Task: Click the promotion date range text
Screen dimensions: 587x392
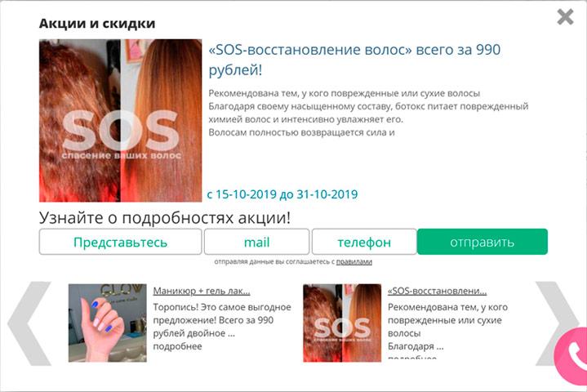Action: [282, 194]
